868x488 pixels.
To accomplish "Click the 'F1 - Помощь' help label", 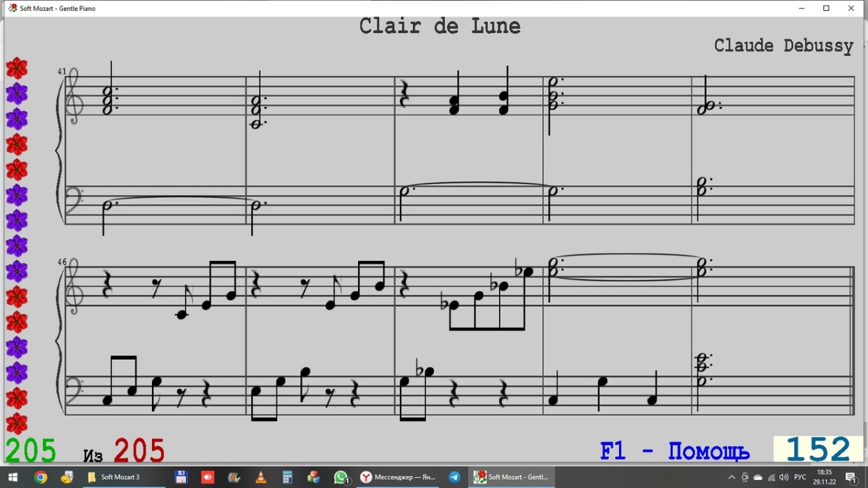I will click(x=674, y=452).
